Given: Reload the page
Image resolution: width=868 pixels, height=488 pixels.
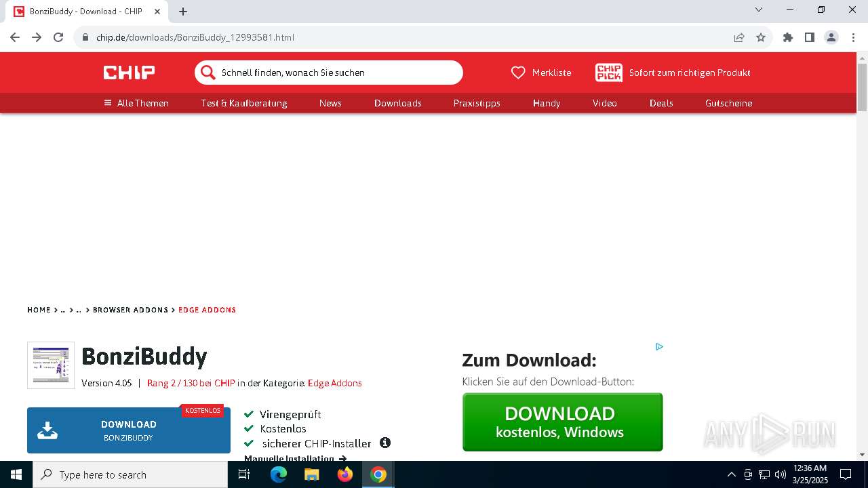Looking at the screenshot, I should (58, 37).
